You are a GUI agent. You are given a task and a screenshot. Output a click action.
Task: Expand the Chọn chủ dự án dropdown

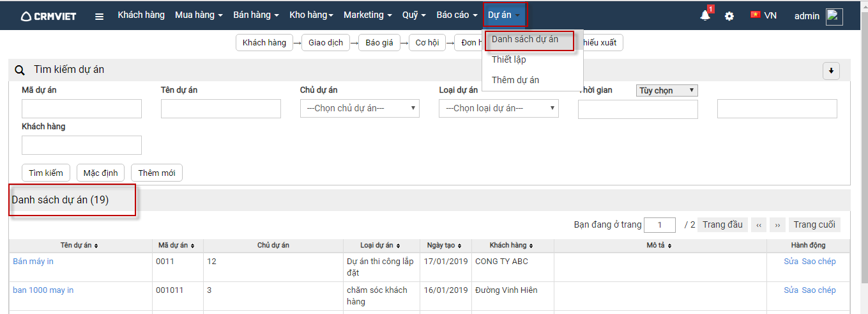[360, 109]
